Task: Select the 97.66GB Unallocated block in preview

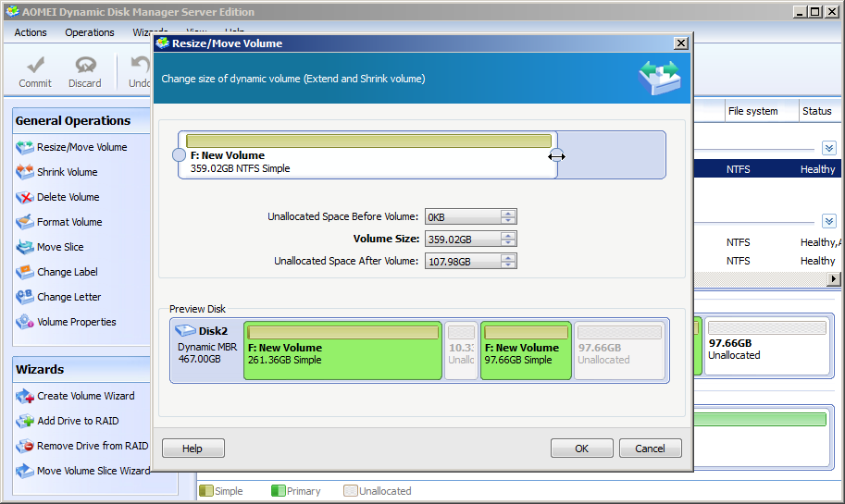Action: pyautogui.click(x=620, y=350)
